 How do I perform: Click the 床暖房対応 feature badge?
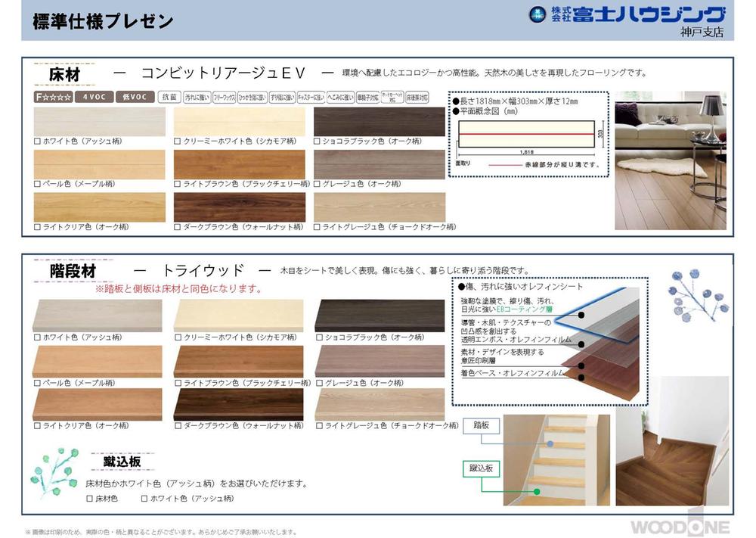pos(417,98)
